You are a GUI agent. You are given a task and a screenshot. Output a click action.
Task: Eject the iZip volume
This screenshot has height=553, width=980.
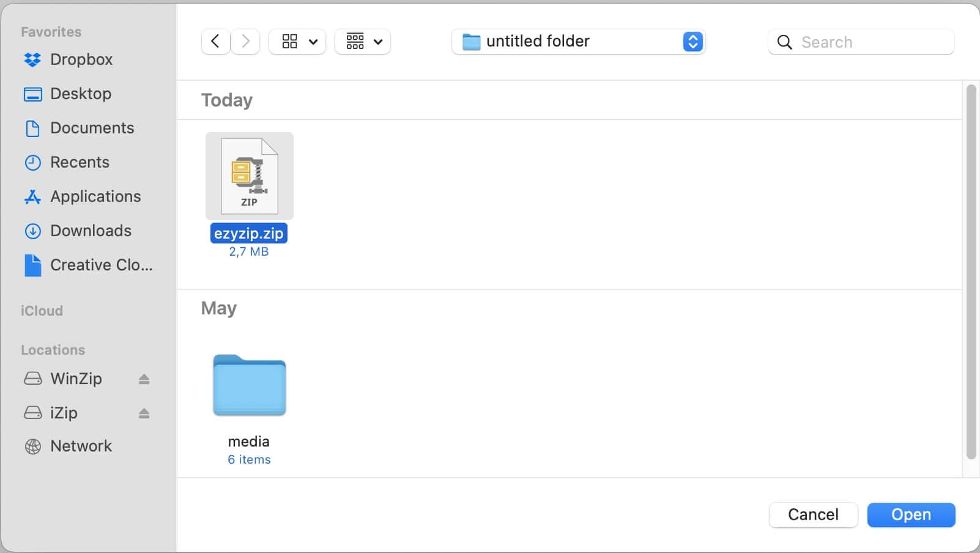(x=144, y=413)
